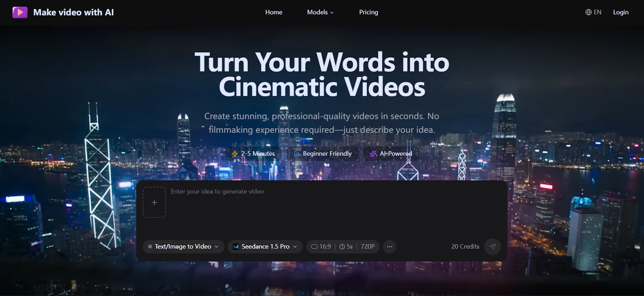Submit the prompt with the paper plane button

pos(493,246)
